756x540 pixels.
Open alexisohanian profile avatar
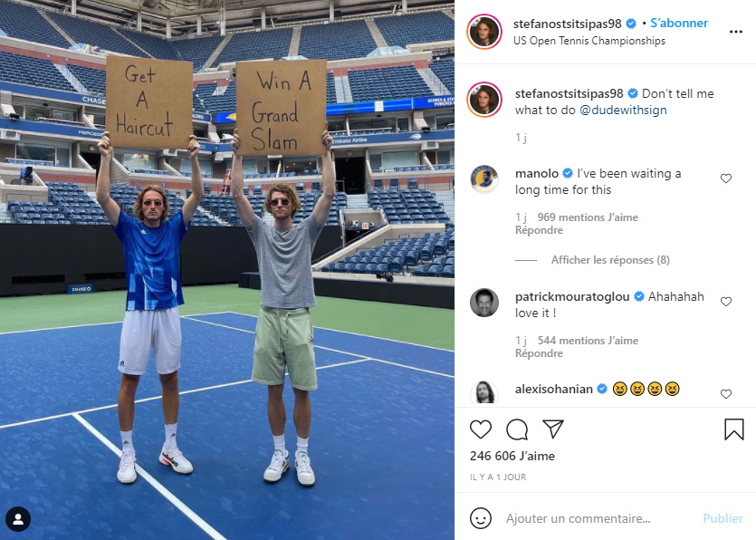tap(484, 391)
